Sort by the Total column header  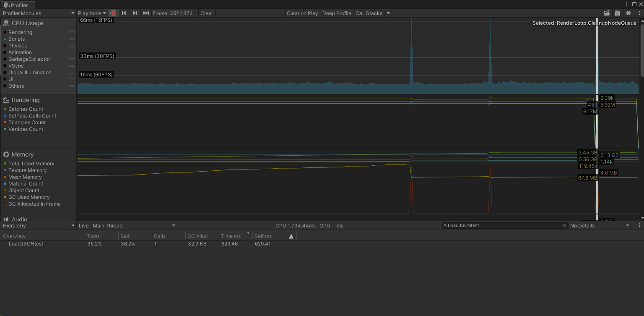coord(101,236)
